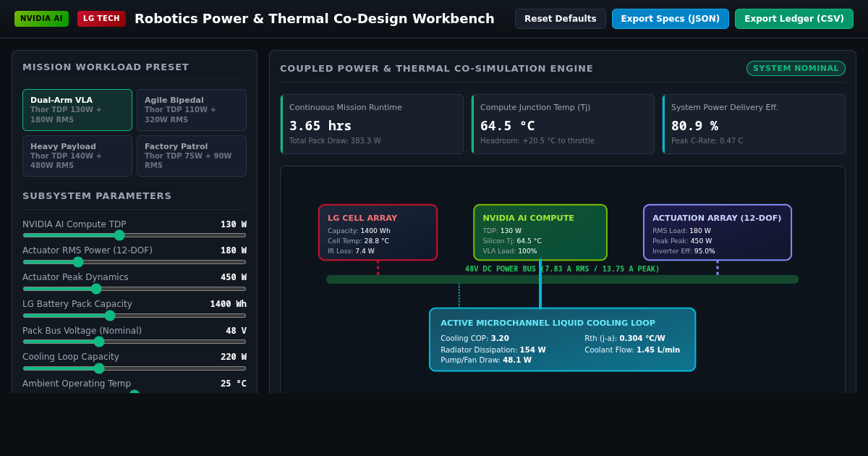868x456 pixels.
Task: Click the 450 W actuator peak value
Action: coord(234,277)
